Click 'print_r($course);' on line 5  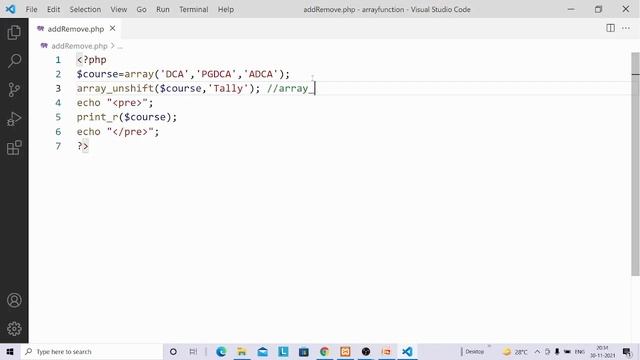127,117
